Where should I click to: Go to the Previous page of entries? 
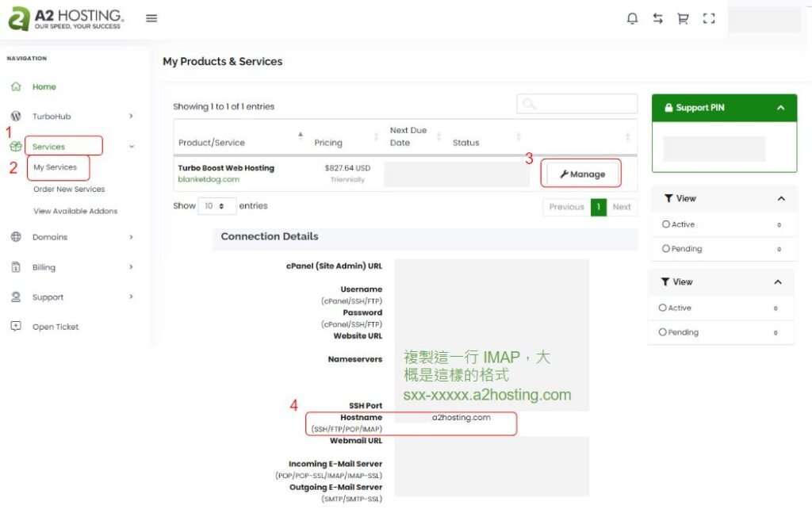tap(566, 206)
